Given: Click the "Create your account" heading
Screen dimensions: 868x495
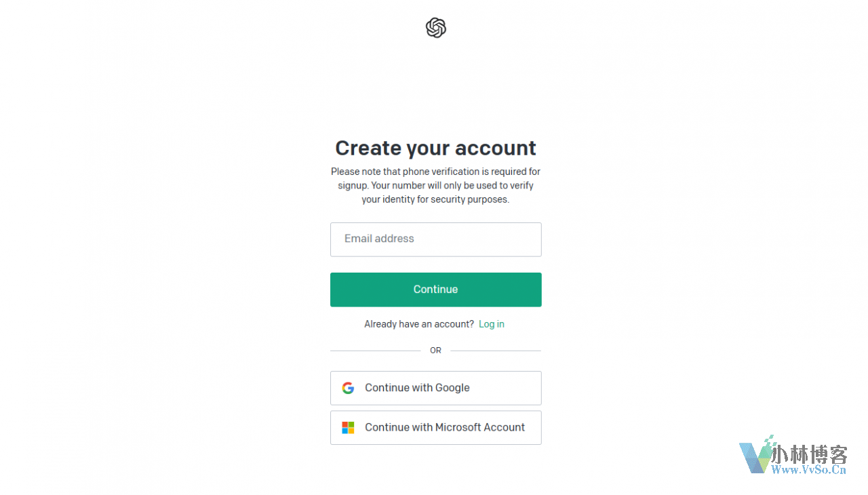Looking at the screenshot, I should tap(436, 148).
